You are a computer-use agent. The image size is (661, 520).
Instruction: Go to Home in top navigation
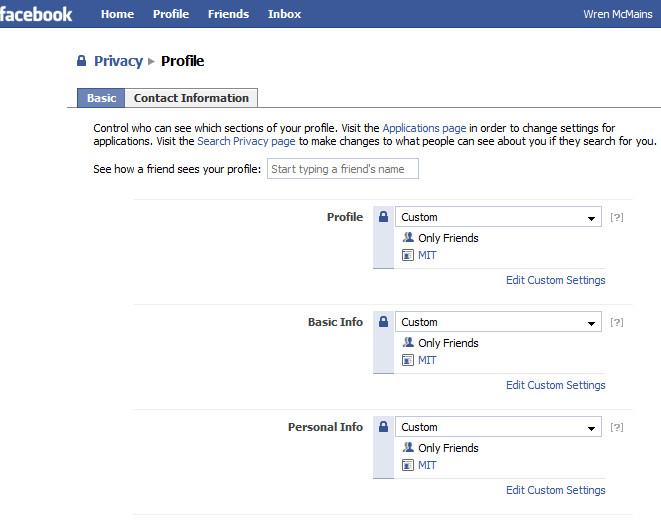(117, 14)
